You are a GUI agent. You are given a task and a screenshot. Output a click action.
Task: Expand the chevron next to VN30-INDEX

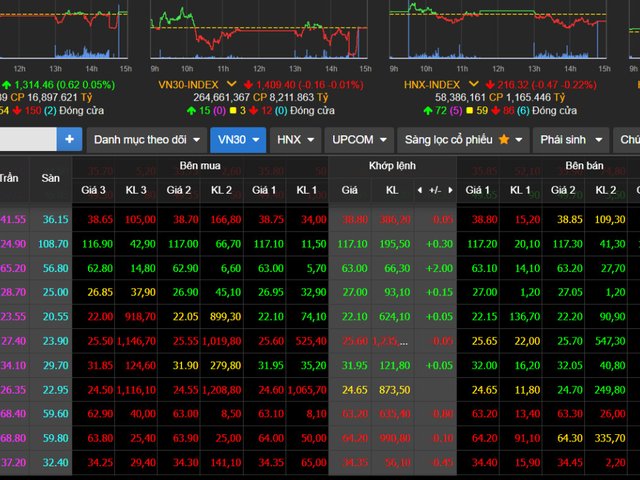(x=232, y=85)
